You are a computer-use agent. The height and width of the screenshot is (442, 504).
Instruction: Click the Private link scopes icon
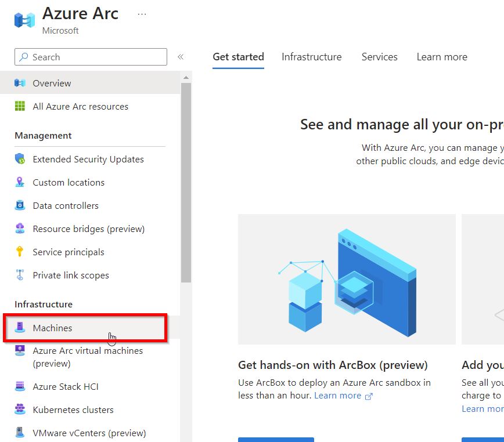20,275
